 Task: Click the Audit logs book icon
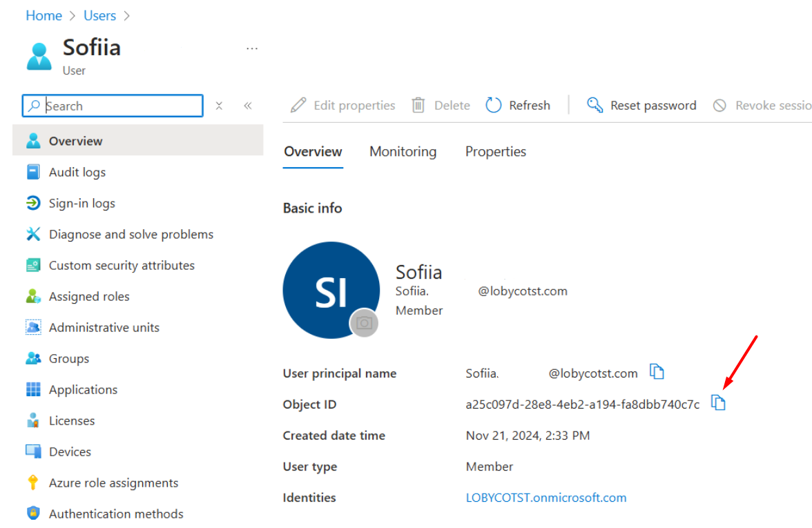33,172
